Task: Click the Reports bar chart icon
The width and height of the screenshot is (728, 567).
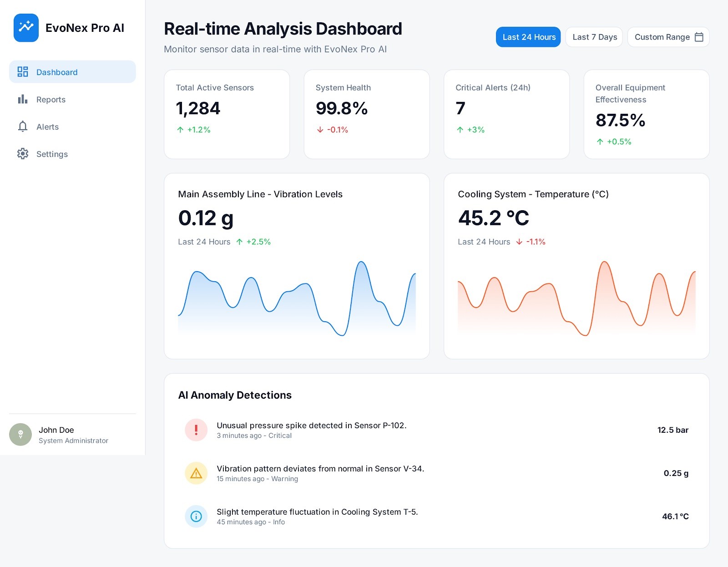Action: pyautogui.click(x=23, y=99)
